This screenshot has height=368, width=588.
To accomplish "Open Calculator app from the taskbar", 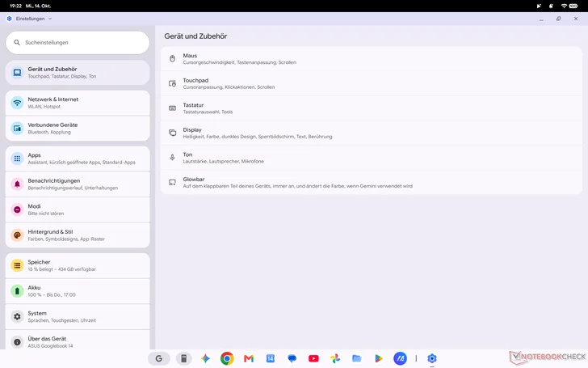I will click(184, 358).
